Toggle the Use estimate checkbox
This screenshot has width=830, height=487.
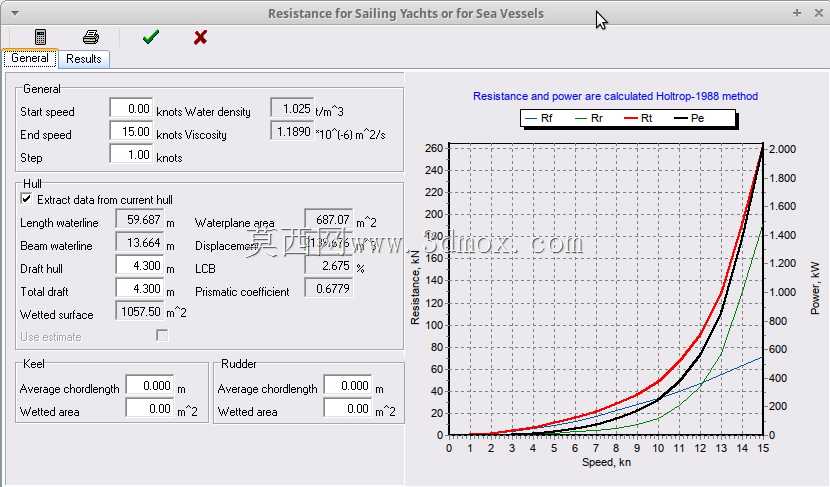(x=162, y=335)
